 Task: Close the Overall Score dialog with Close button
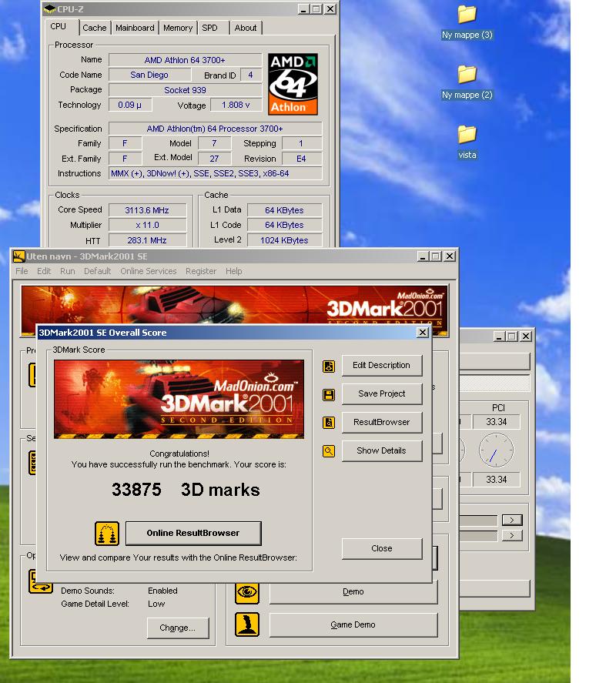pyautogui.click(x=382, y=548)
